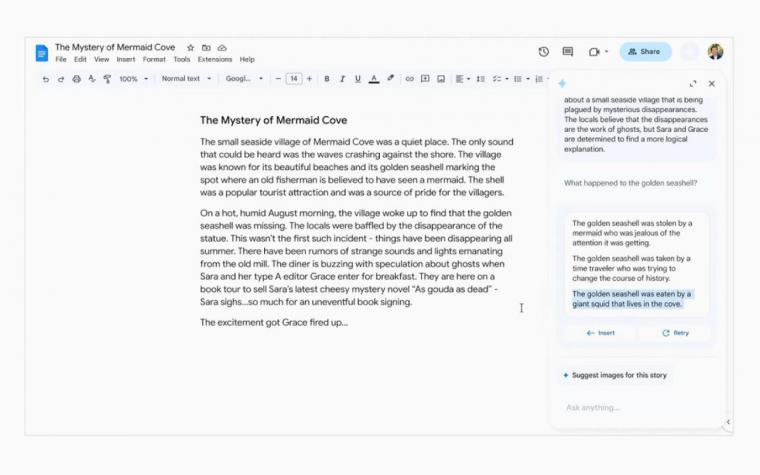Viewport: 760px width, 475px height.
Task: Open the File menu
Action: pyautogui.click(x=61, y=59)
